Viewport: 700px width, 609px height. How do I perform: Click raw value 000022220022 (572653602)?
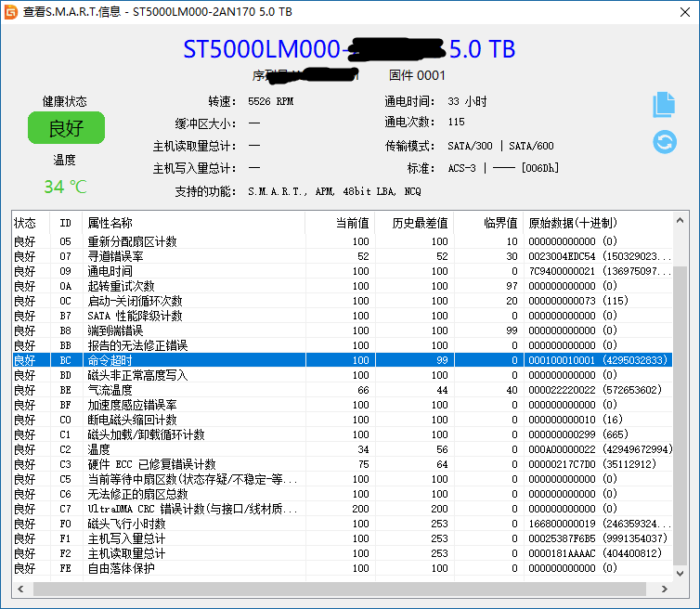pyautogui.click(x=595, y=390)
